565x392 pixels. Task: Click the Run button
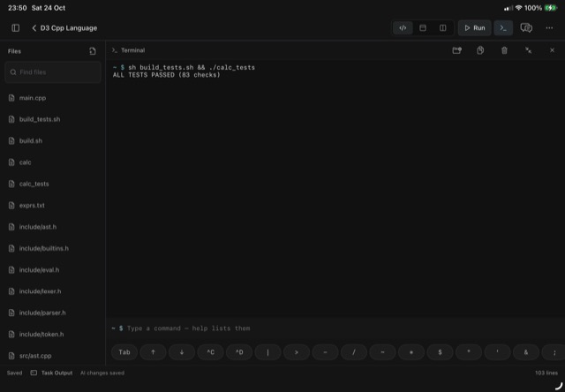pyautogui.click(x=474, y=27)
